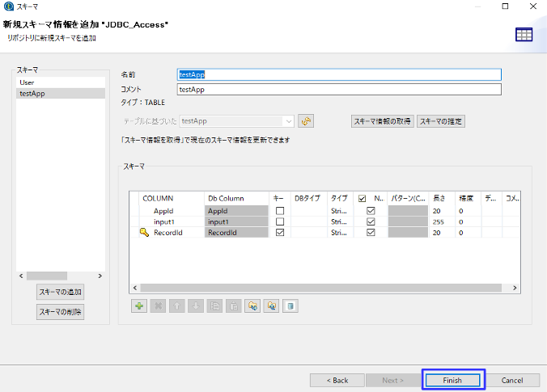The height and width of the screenshot is (392, 547).
Task: Click the Db Column header
Action: [236, 198]
